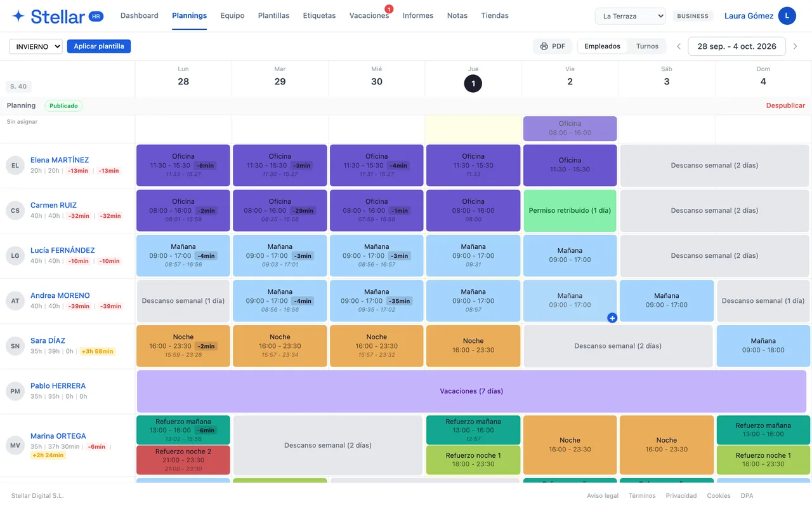
Task: Click the S. 40 week label
Action: click(x=18, y=86)
